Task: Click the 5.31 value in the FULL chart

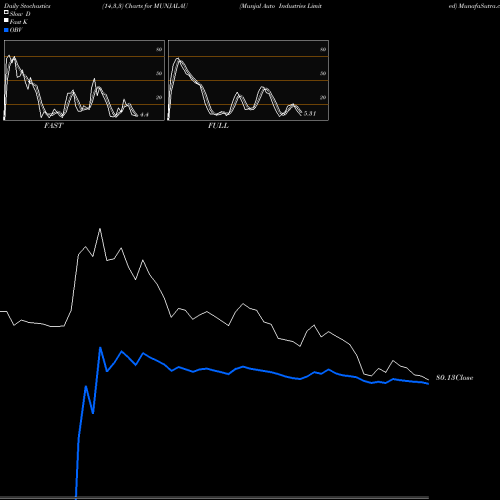Action: coord(310,113)
